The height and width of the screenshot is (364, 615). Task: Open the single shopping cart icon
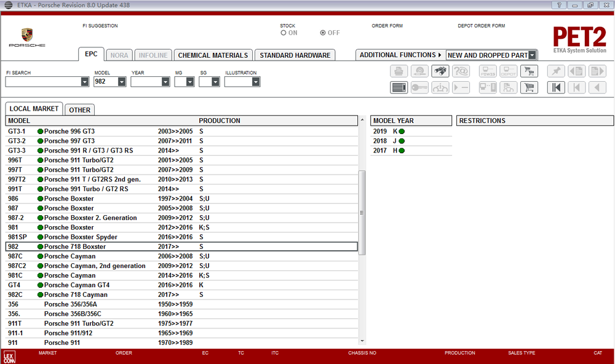529,87
